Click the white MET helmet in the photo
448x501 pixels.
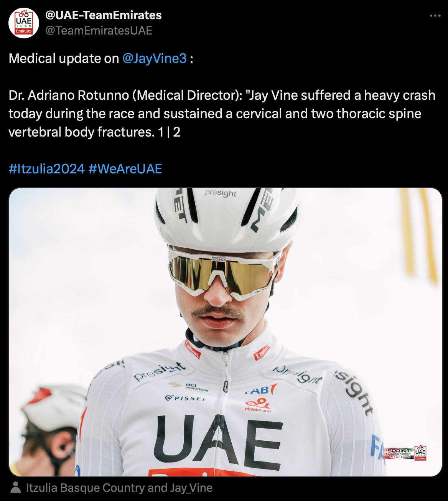click(227, 219)
